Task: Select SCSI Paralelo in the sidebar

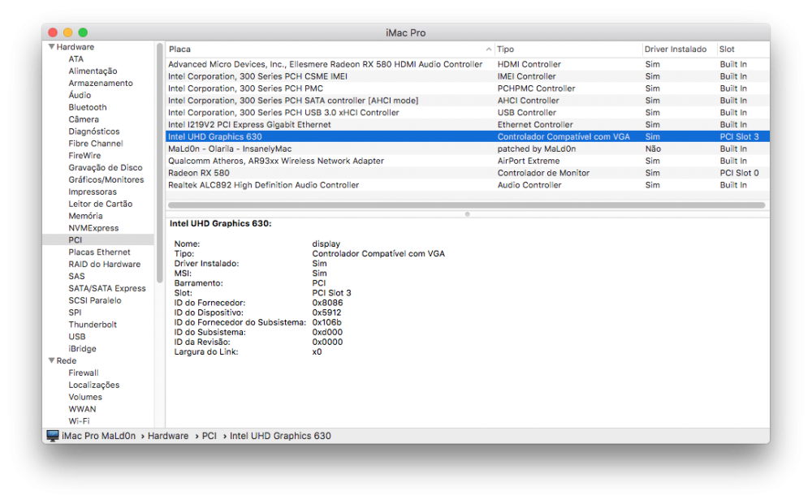Action: pos(95,300)
